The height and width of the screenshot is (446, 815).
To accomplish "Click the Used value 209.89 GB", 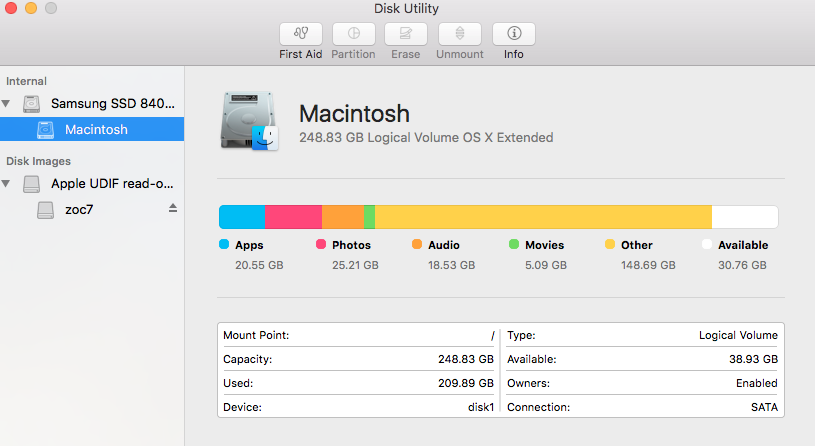I will pyautogui.click(x=466, y=383).
